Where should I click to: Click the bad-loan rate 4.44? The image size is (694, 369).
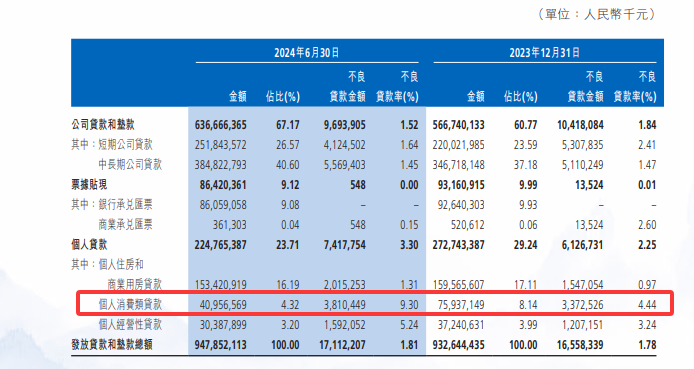pyautogui.click(x=647, y=305)
